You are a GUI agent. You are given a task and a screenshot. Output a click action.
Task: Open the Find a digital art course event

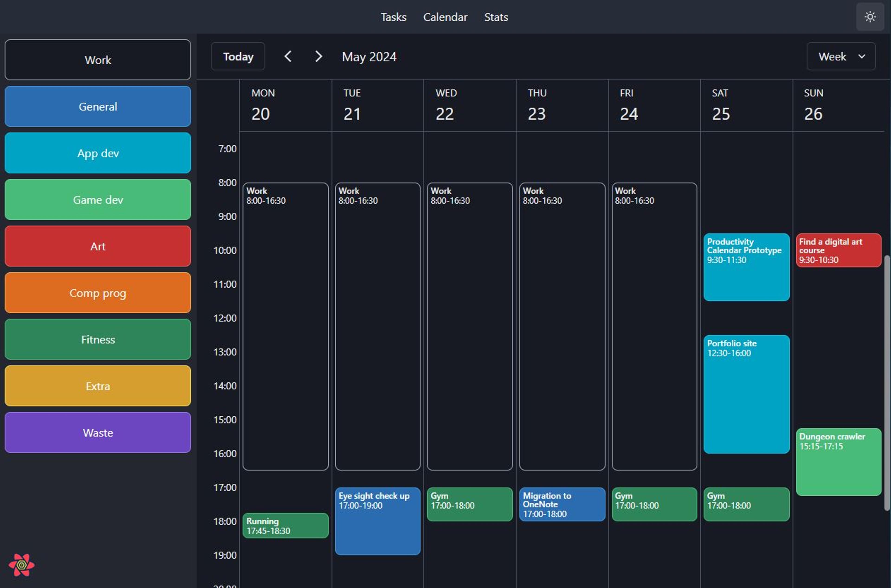839,251
